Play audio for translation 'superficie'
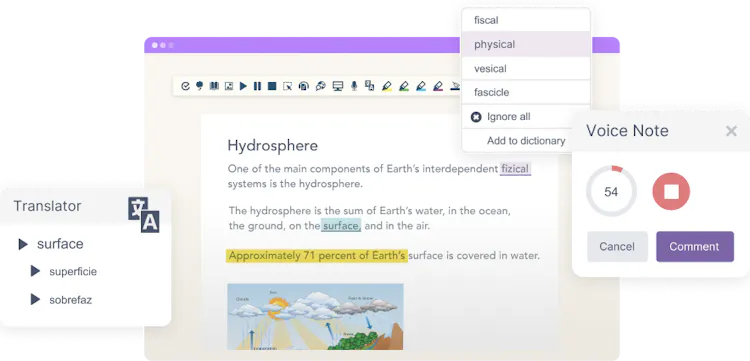Image resolution: width=750 pixels, height=361 pixels. coord(35,271)
